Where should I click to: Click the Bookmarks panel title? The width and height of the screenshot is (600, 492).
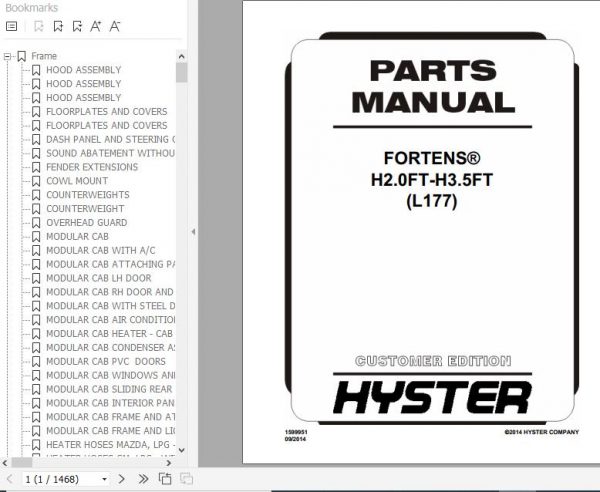coord(31,8)
